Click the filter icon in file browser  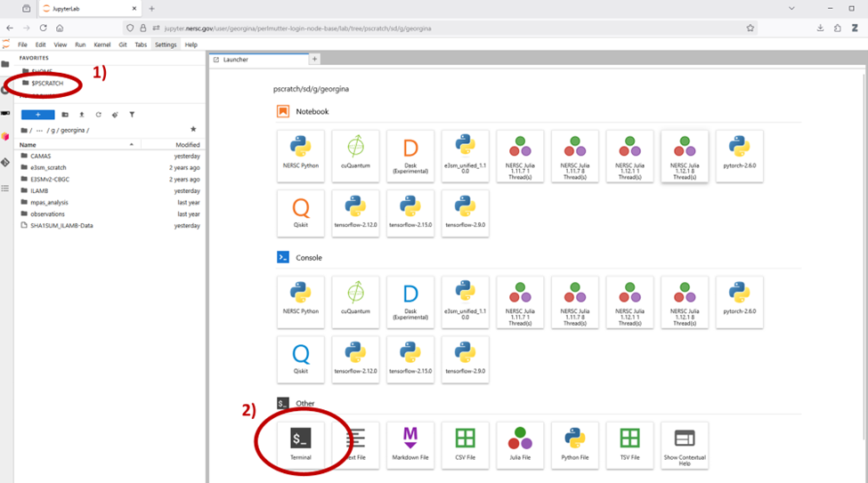click(132, 115)
